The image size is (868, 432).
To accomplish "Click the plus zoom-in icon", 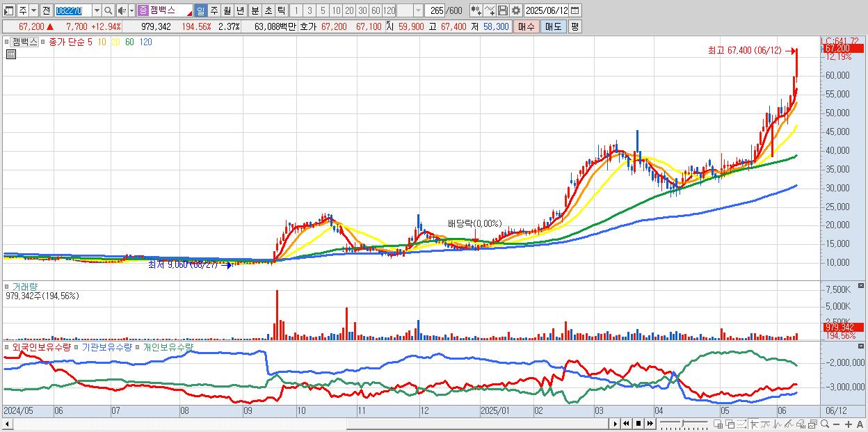I will coord(849,424).
